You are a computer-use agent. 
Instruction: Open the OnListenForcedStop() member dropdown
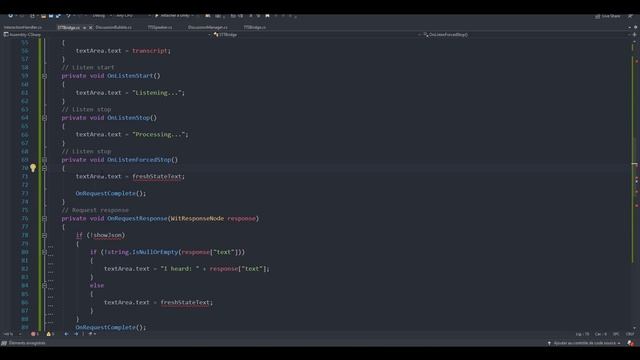point(527,35)
